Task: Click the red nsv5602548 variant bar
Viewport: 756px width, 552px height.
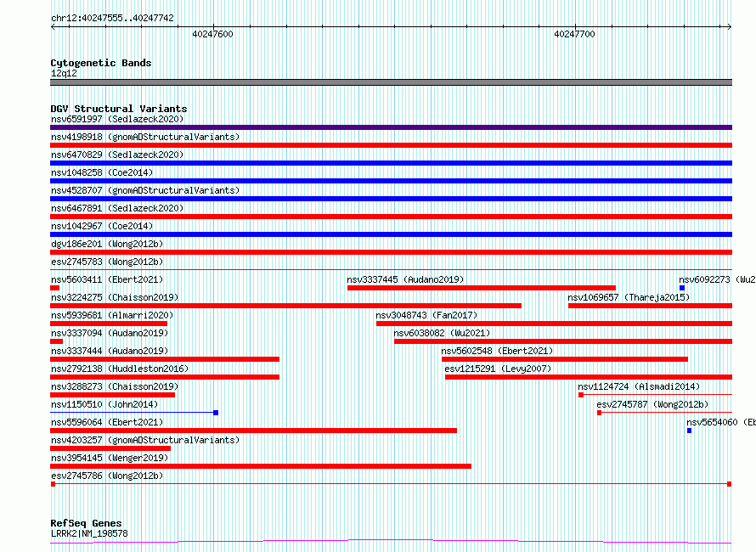Action: pyautogui.click(x=565, y=359)
